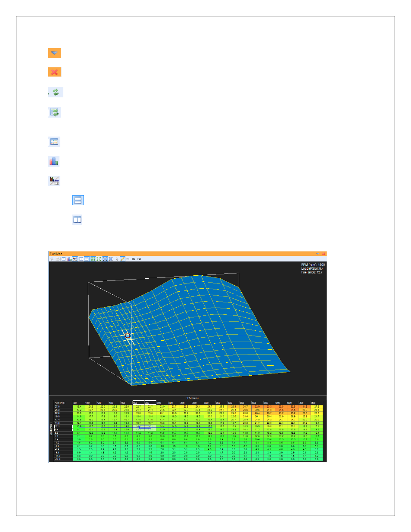411x532 pixels.
Task: Click the greyed export icon in Fuel Map toolbar
Action: (58, 259)
